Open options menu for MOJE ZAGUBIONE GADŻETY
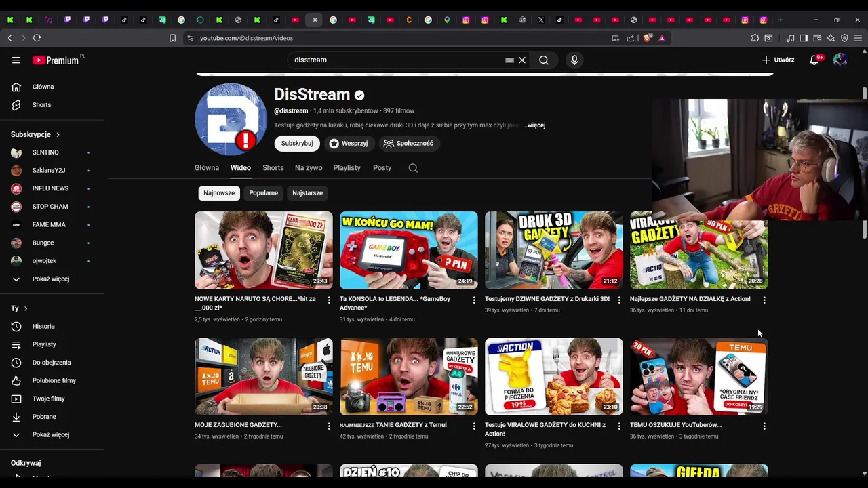 [329, 426]
